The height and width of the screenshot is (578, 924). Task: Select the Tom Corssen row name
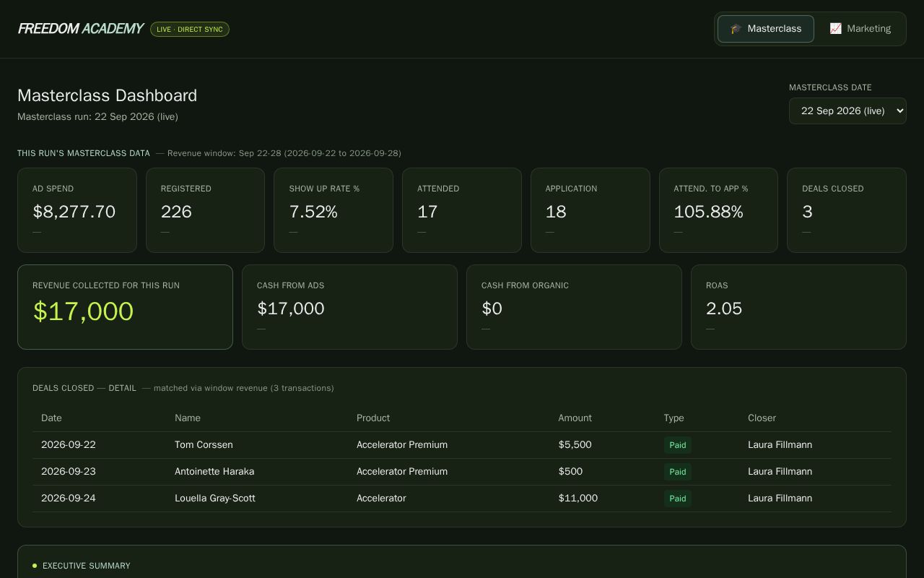tap(204, 445)
